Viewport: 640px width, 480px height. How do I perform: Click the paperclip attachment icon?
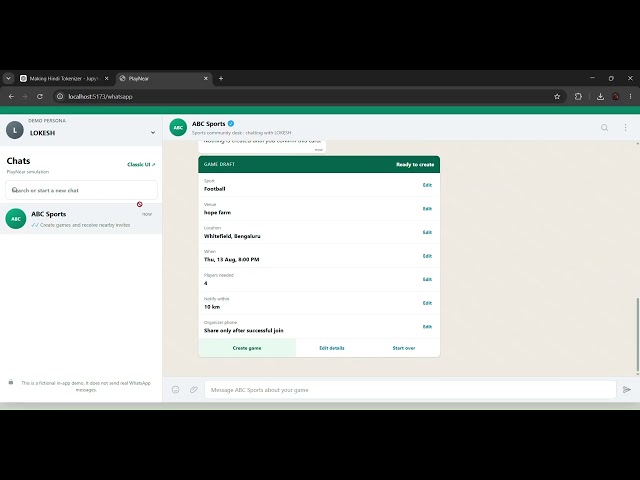pos(194,389)
